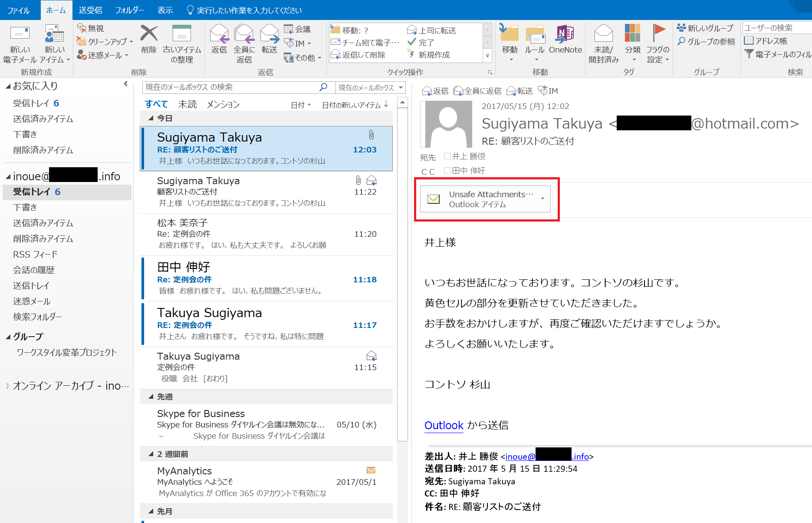Open the 迷惑メール dropdown

(127, 55)
